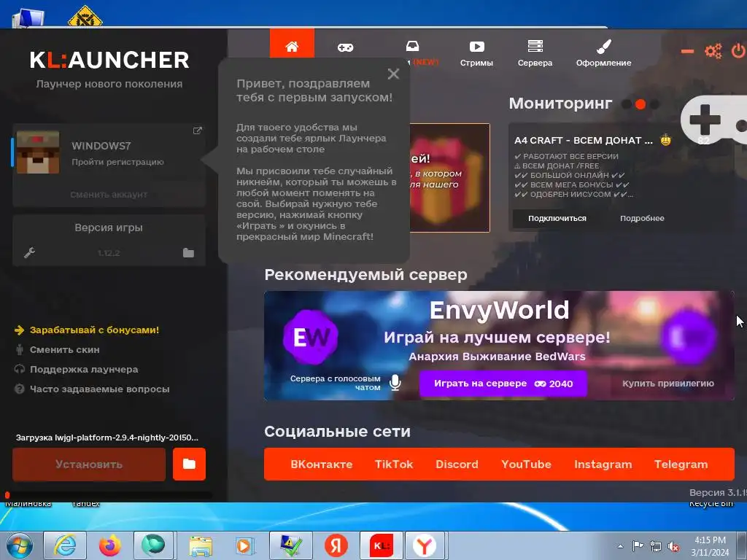Click the WINDOWS7 account avatar
The image size is (747, 560).
click(38, 152)
